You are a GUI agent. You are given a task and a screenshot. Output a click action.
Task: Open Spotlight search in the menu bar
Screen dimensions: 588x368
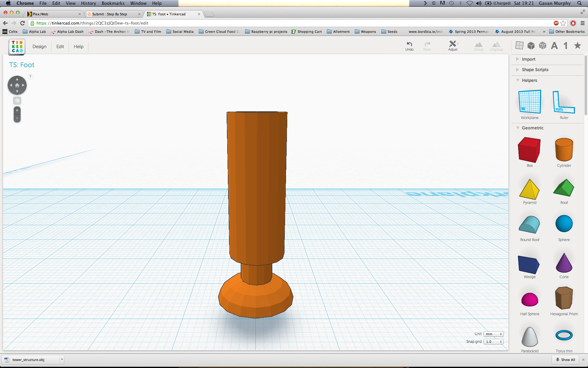[x=579, y=3]
